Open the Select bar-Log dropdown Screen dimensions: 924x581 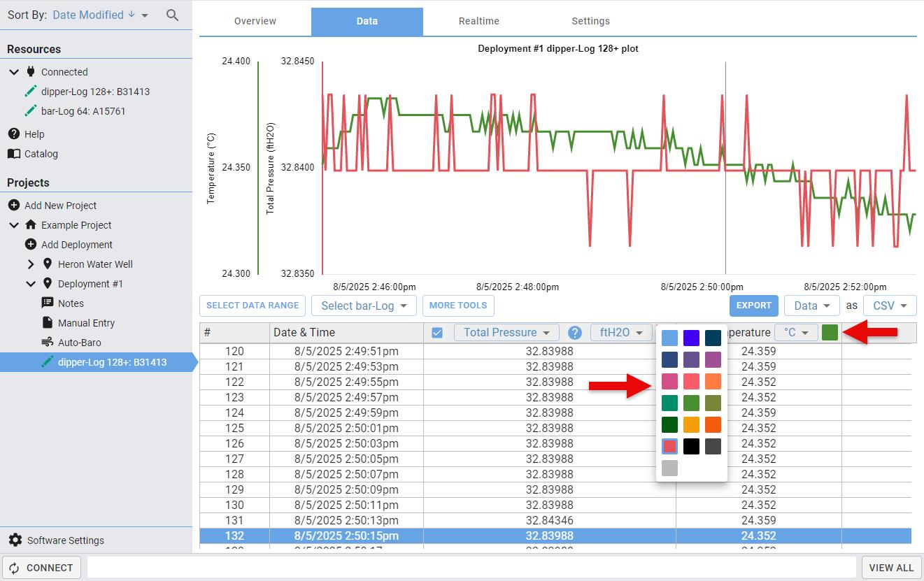[x=364, y=306]
